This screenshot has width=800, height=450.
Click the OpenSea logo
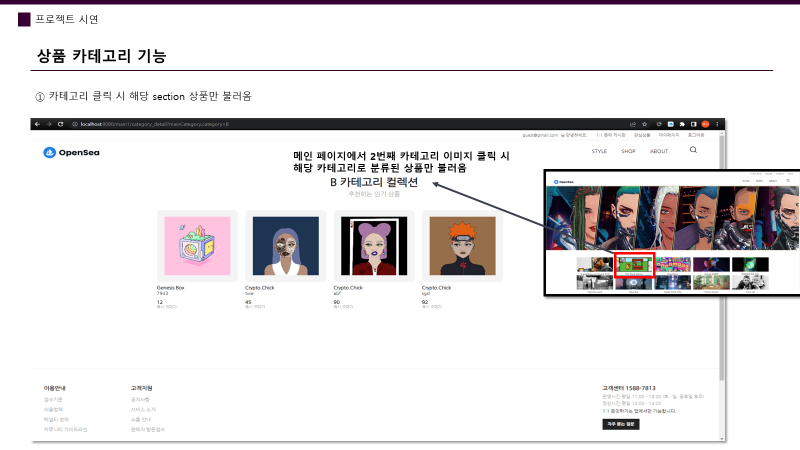coord(71,153)
